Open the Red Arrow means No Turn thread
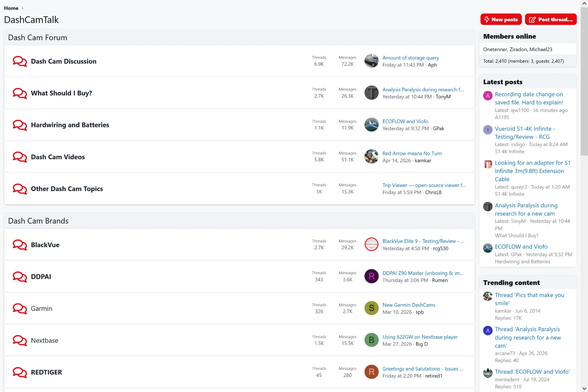The height and width of the screenshot is (392, 588). point(412,153)
